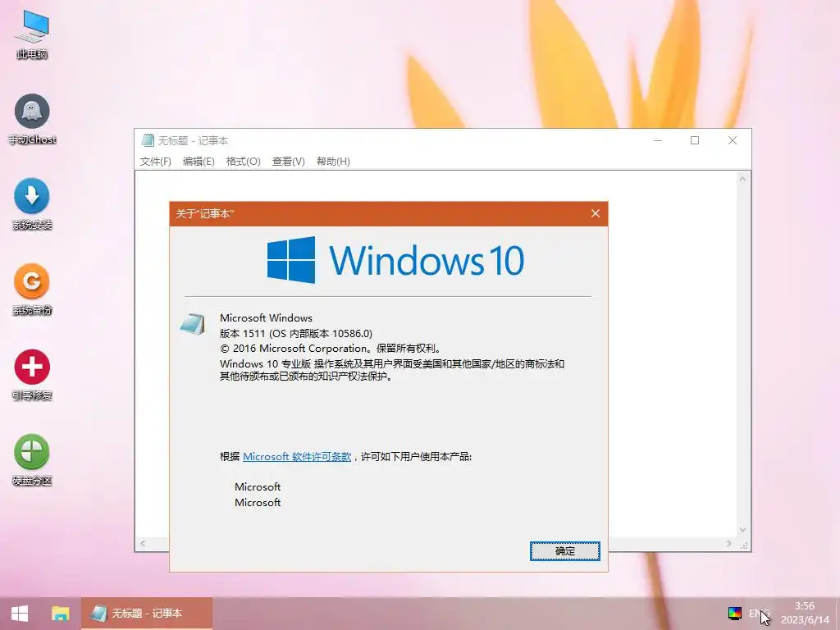
Task: Close the Notepad window
Action: [x=733, y=140]
